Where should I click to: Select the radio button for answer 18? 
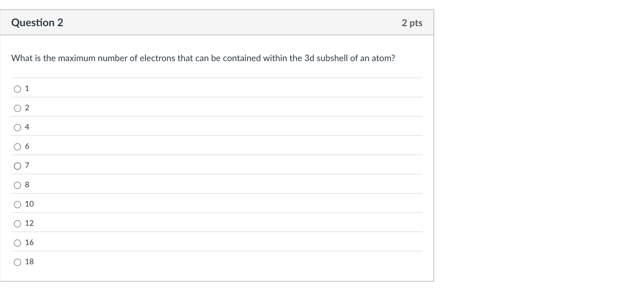click(x=17, y=262)
